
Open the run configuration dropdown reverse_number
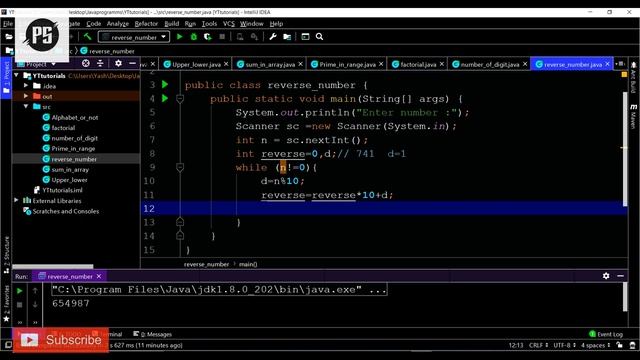pyautogui.click(x=134, y=37)
